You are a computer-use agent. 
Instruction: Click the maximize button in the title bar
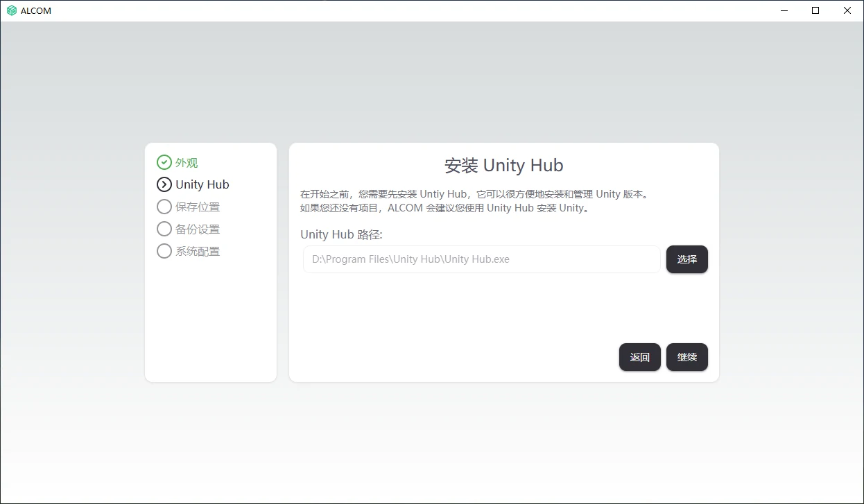pos(815,10)
